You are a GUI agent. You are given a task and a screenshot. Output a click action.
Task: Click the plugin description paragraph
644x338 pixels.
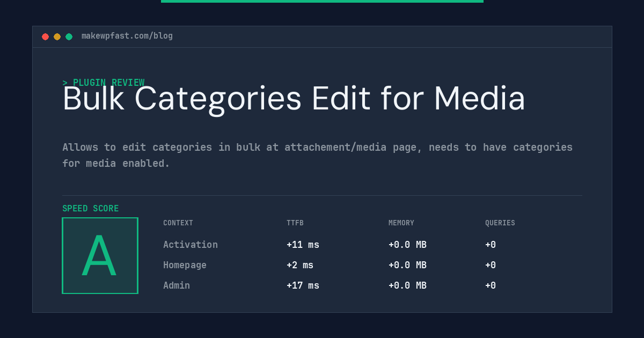[318, 155]
